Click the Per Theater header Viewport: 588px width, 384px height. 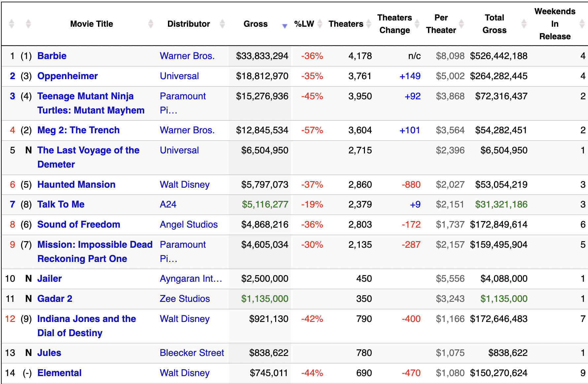click(x=441, y=24)
